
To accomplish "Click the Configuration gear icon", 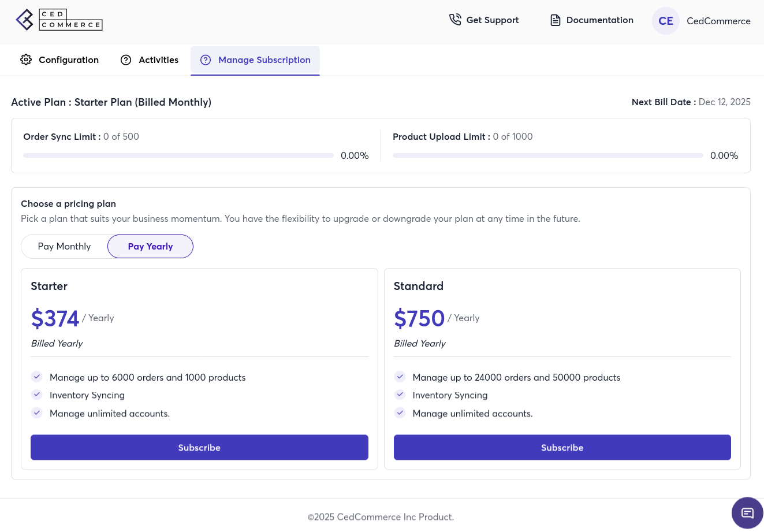I will point(26,60).
